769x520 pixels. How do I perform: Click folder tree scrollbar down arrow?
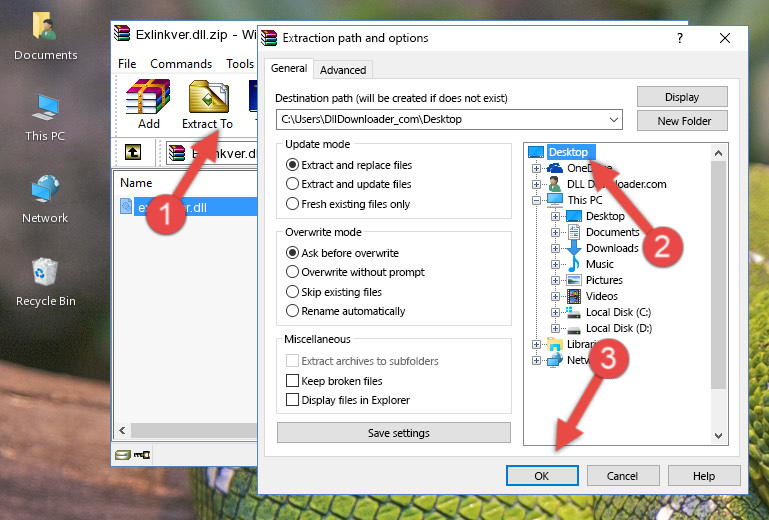tap(718, 436)
